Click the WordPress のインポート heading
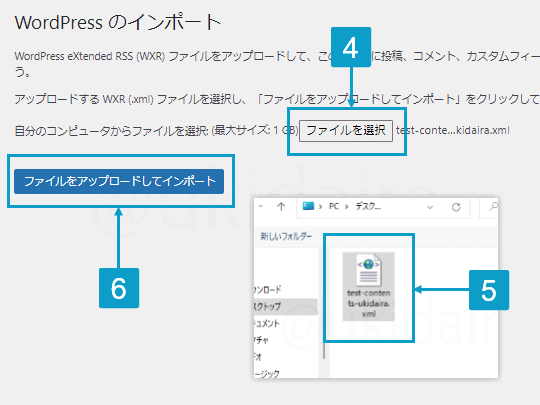 pyautogui.click(x=118, y=23)
